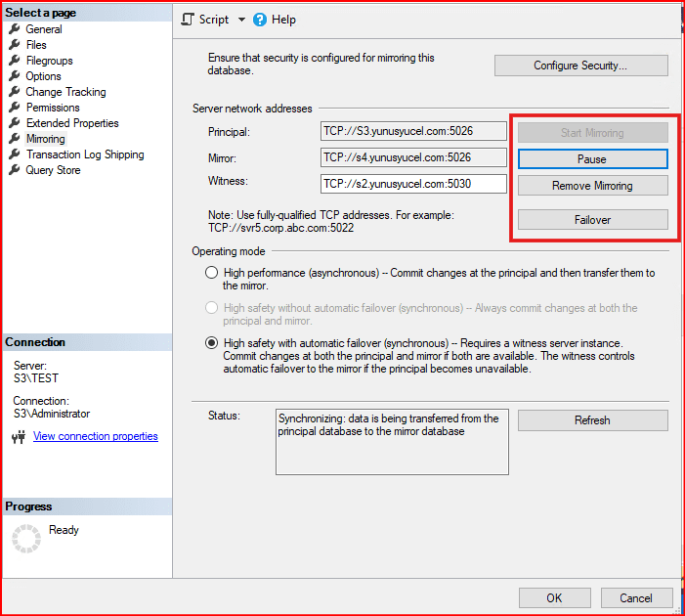This screenshot has width=685, height=616.
Task: Click wrench icon beside Extended Properties
Action: pos(15,123)
